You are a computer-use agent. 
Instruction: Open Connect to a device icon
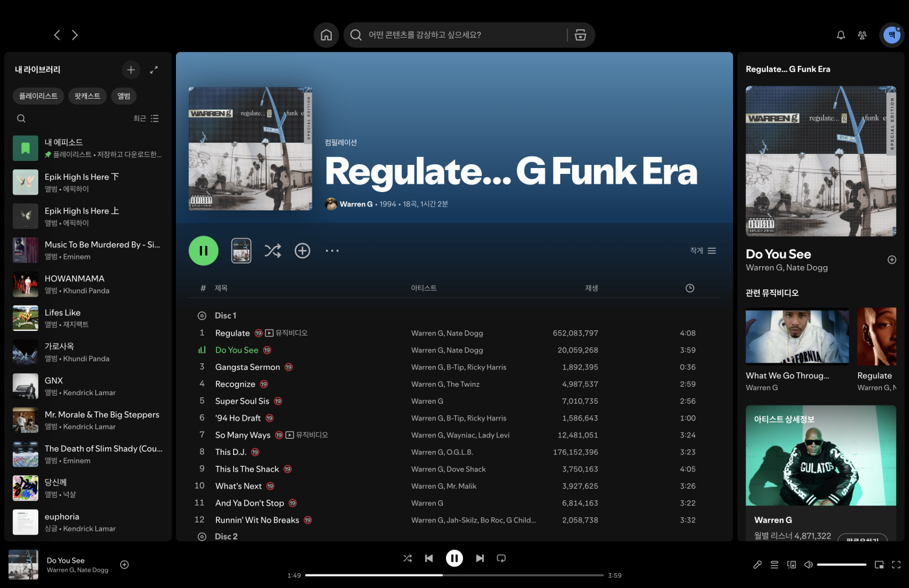coord(791,565)
